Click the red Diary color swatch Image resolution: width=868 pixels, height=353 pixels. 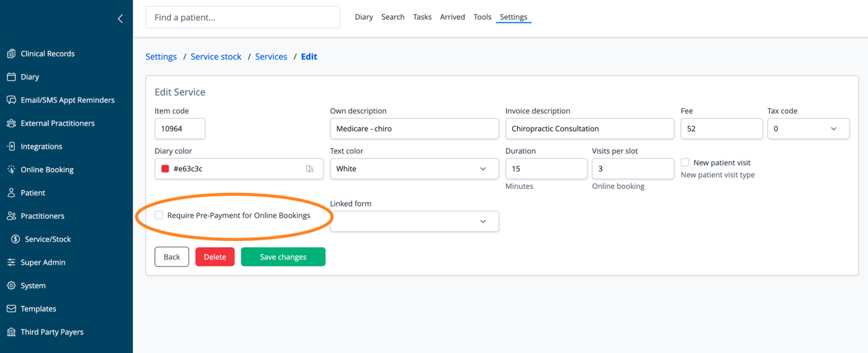coord(165,168)
